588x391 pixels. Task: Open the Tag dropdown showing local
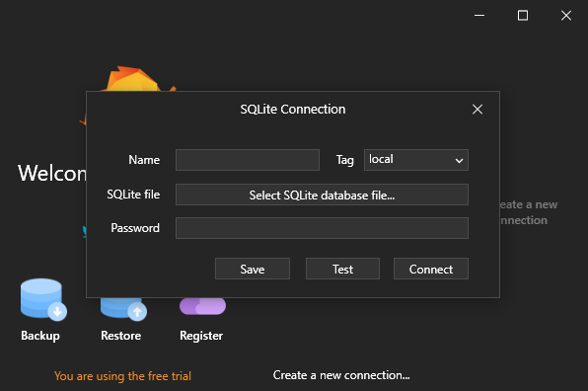[416, 160]
